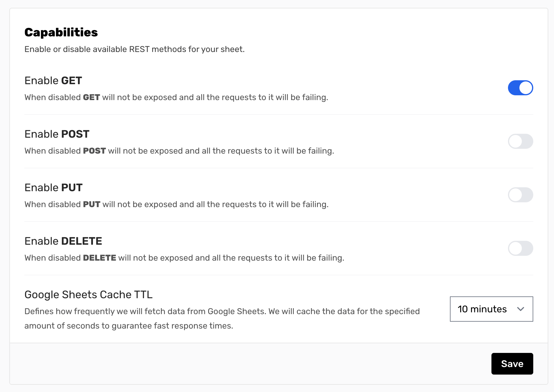Toggle on Enable DELETE switch
Screen dimensions: 554x392
click(x=520, y=248)
